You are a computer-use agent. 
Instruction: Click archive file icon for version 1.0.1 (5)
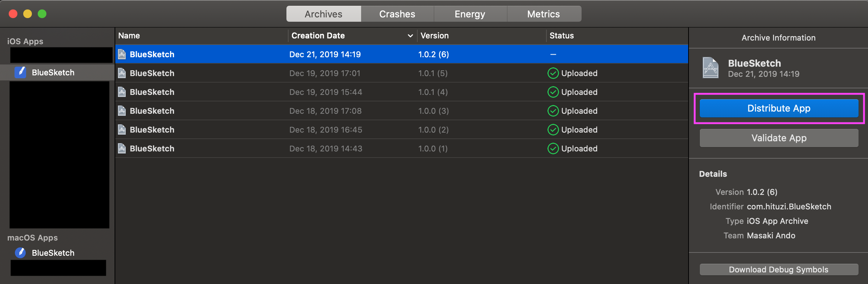click(122, 73)
